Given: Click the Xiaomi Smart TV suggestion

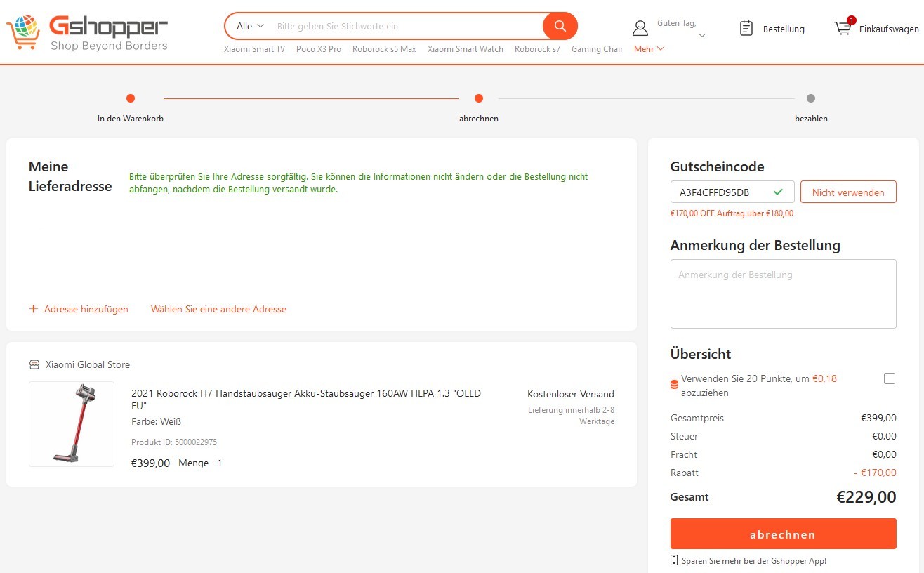Looking at the screenshot, I should click(254, 49).
